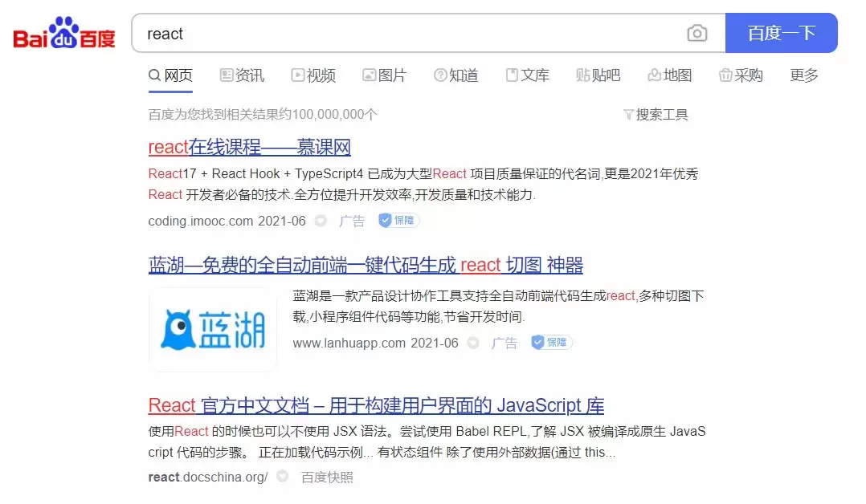The image size is (866, 504).
Task: Select the 网页 tab
Action: coord(170,75)
